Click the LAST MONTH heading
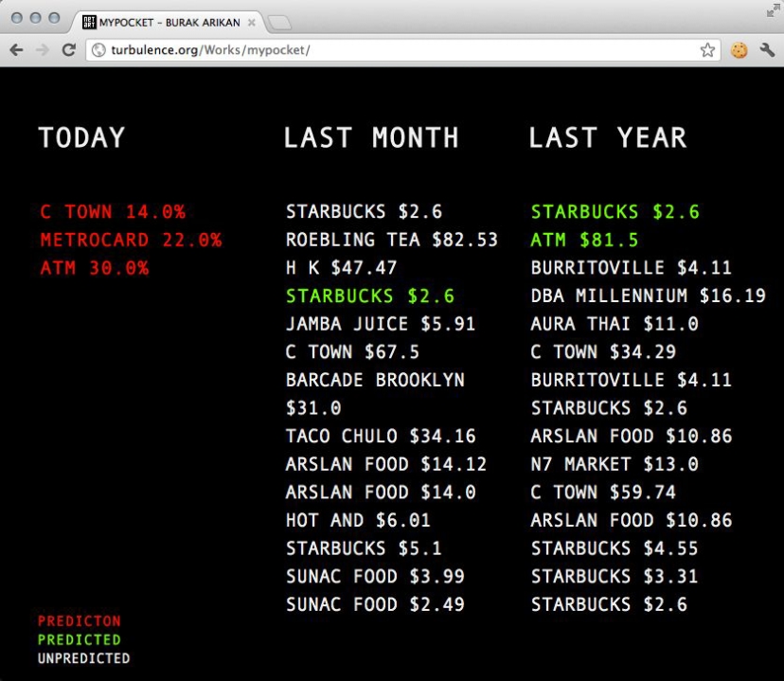 [371, 138]
